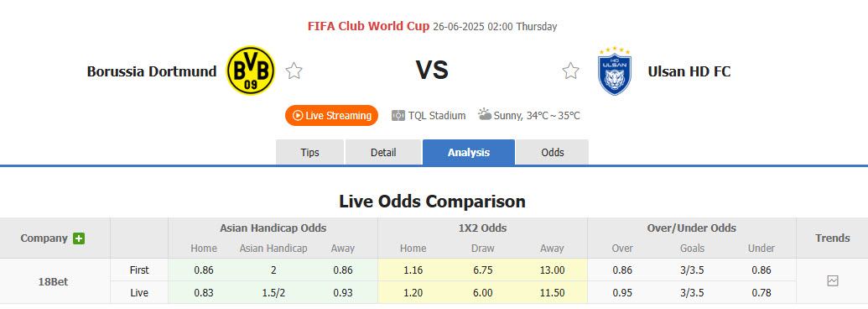
Task: Click the Ulsan HD FC team name
Action: (x=689, y=71)
